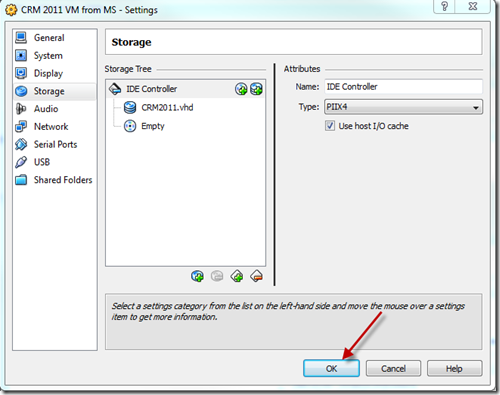Click the General monitor icon
The image size is (500, 395).
pyautogui.click(x=21, y=38)
